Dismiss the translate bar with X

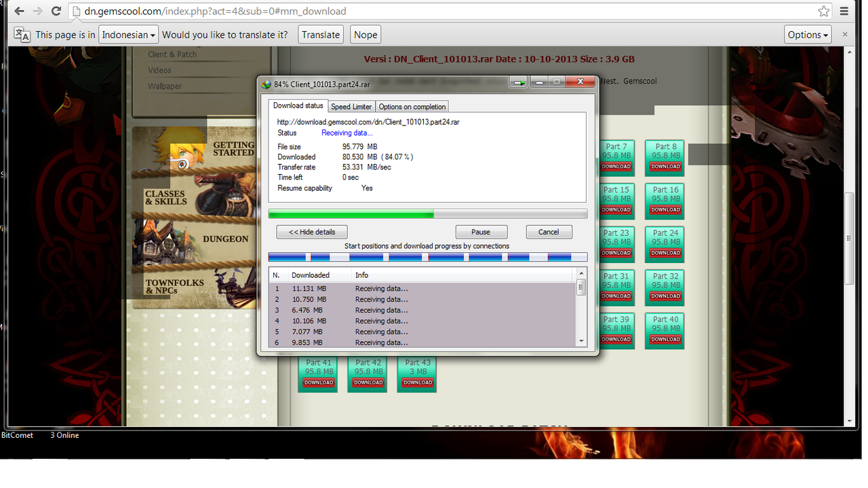(845, 34)
